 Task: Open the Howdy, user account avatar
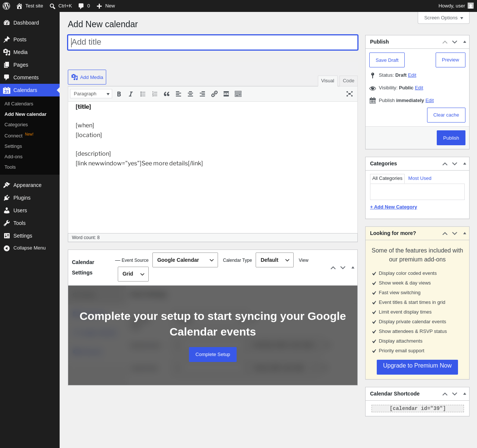471,6
